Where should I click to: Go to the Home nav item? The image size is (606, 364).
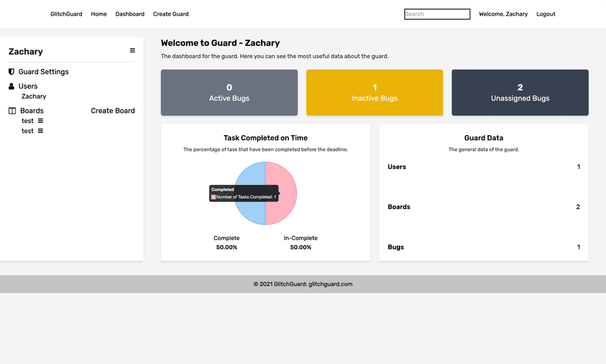(x=99, y=14)
